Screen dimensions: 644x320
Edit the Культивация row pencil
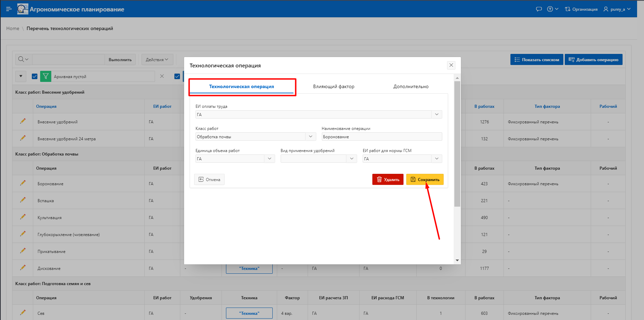click(23, 217)
